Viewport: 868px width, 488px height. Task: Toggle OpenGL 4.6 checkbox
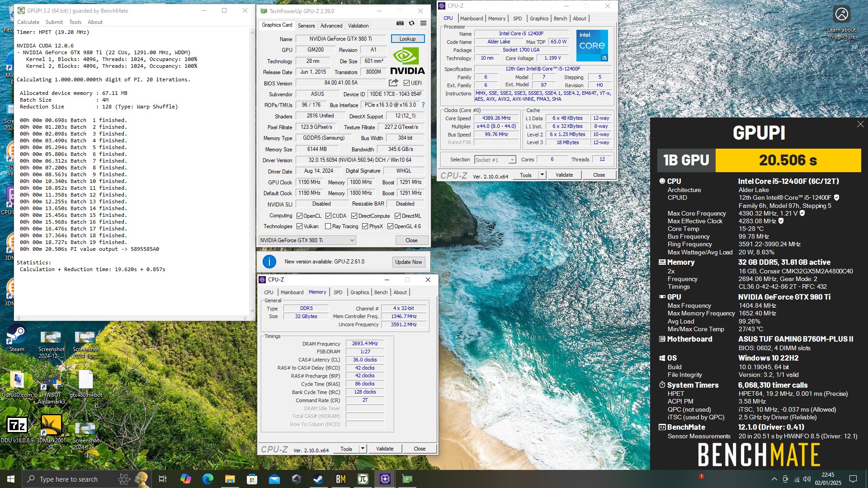(x=390, y=226)
